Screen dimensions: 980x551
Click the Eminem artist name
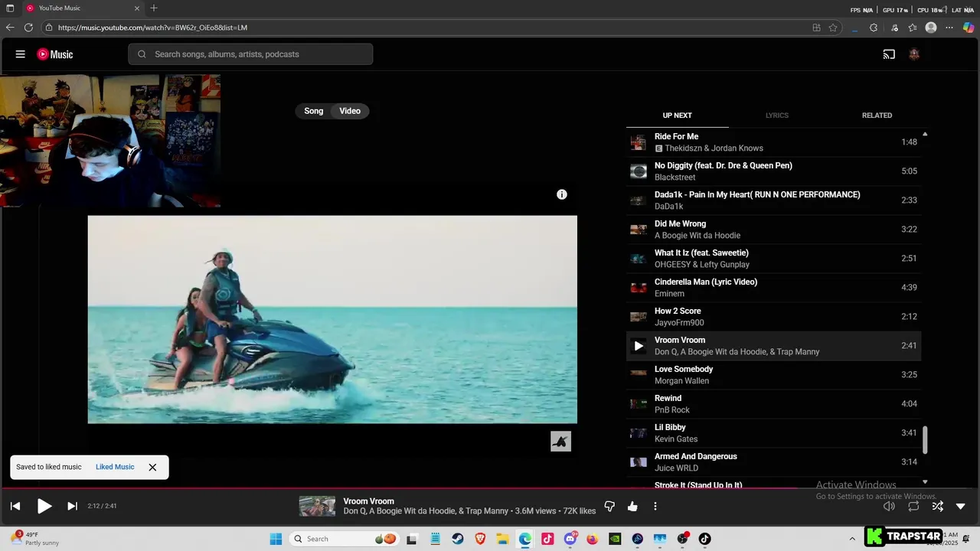click(x=669, y=294)
